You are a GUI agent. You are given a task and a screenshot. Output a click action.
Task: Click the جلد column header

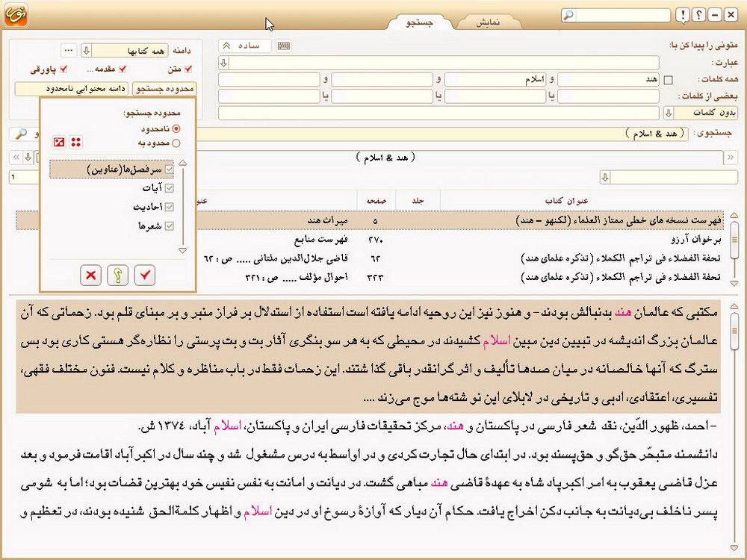click(418, 200)
